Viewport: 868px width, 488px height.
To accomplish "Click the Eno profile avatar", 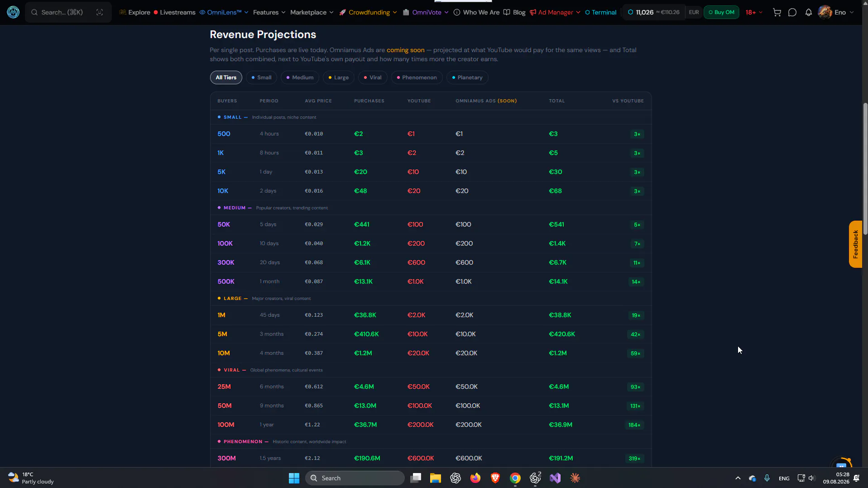I will [x=825, y=12].
